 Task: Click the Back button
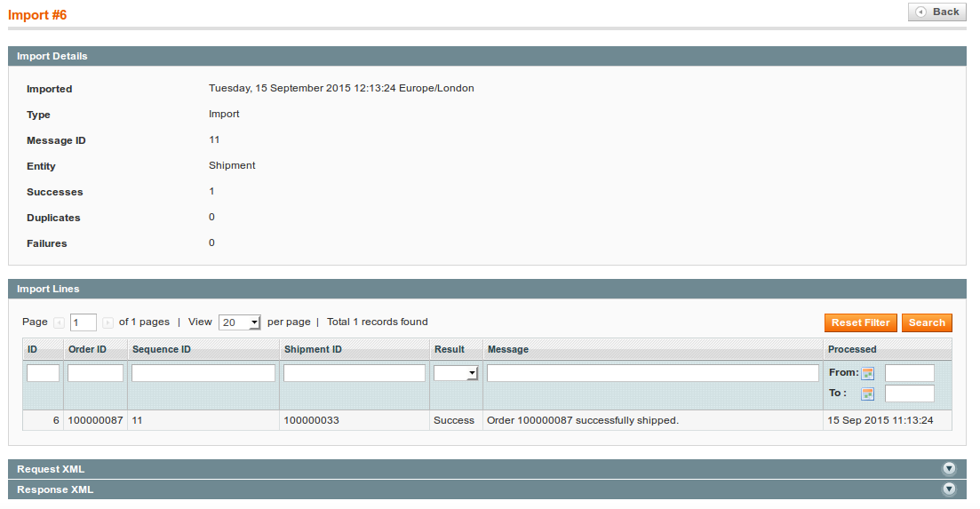pos(936,12)
